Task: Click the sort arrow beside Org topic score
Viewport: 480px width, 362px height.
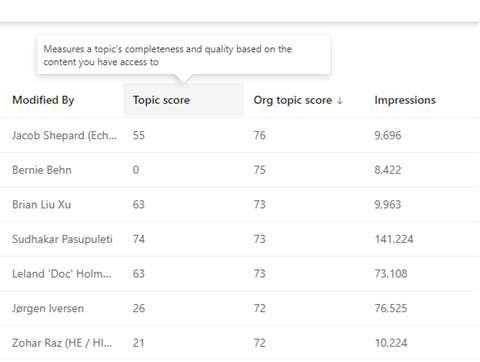Action: coord(340,101)
